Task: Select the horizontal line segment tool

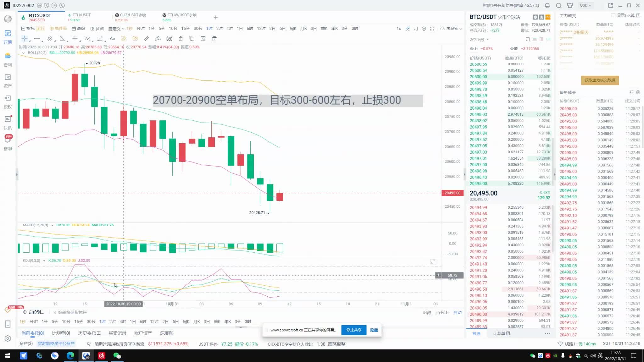Action: [37, 39]
